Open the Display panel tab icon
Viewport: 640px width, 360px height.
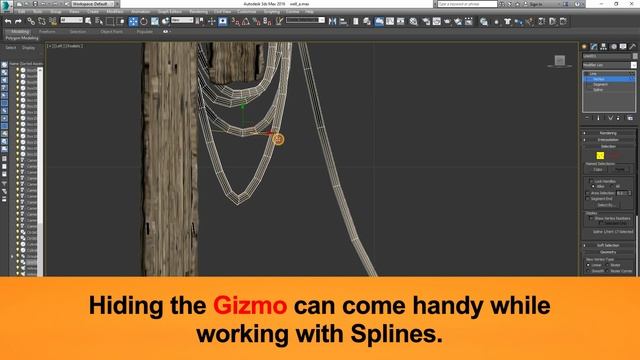[623, 47]
